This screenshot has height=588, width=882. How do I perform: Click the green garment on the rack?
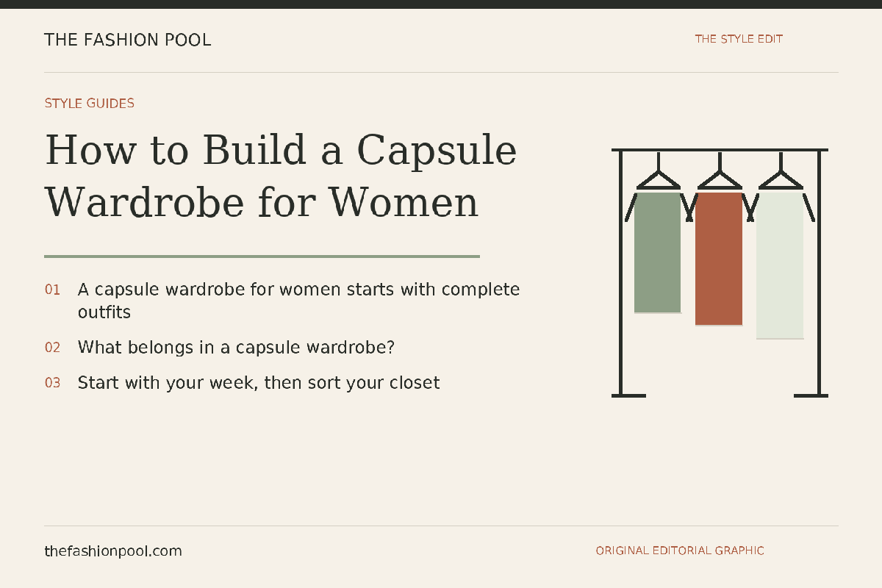pyautogui.click(x=658, y=252)
